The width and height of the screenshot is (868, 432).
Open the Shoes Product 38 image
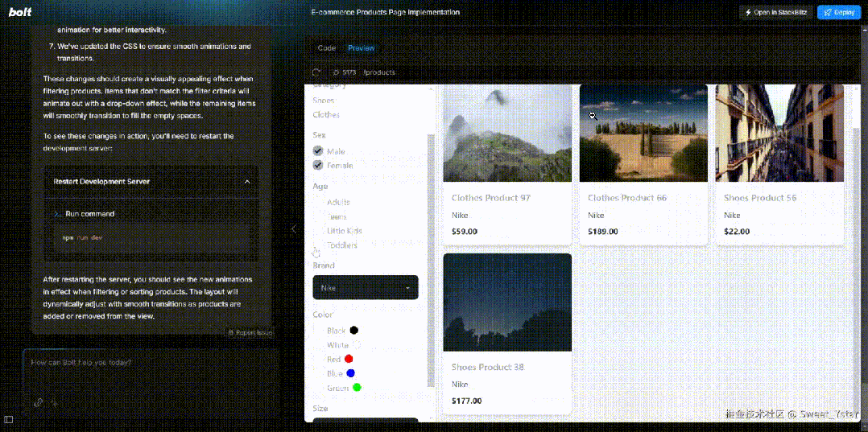pos(507,302)
